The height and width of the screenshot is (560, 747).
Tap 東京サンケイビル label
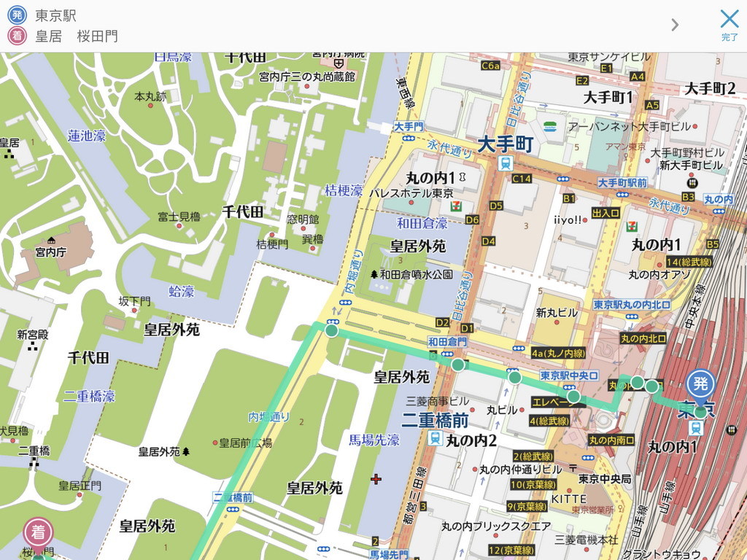[x=609, y=57]
